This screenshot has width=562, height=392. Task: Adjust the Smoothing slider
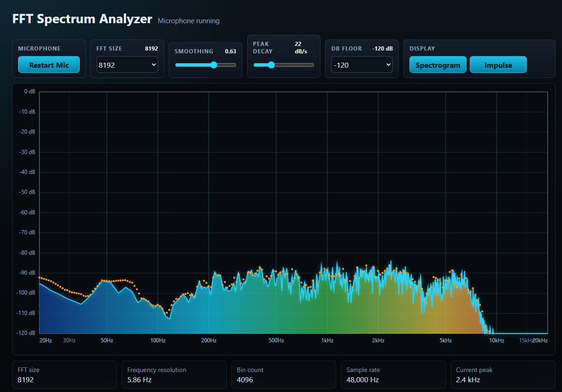point(205,65)
